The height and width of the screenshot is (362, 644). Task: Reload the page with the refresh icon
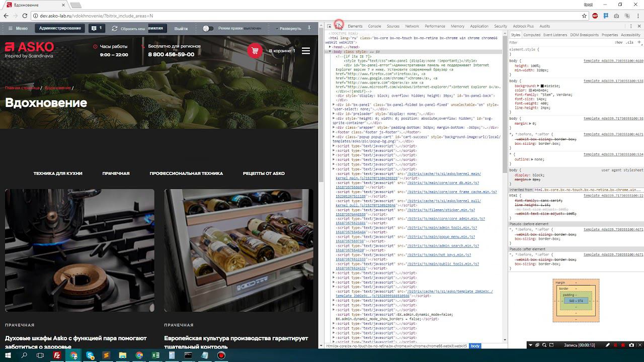[x=25, y=16]
